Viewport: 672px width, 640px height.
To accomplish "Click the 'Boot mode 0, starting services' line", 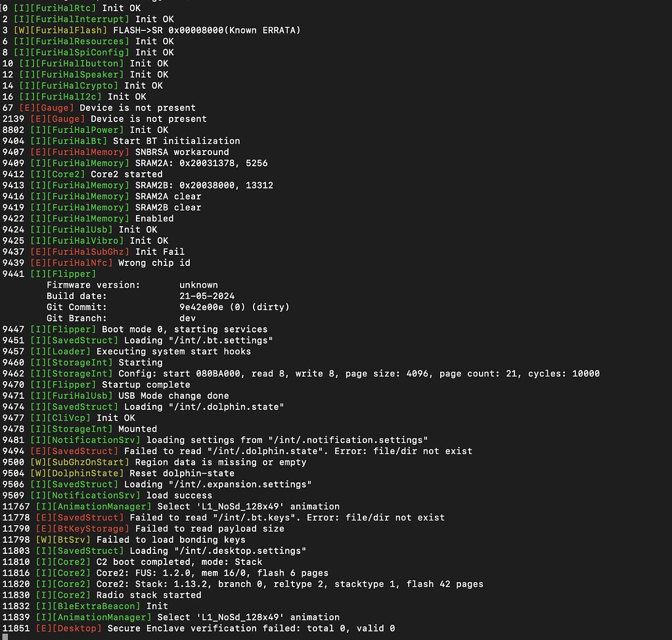I will click(184, 329).
